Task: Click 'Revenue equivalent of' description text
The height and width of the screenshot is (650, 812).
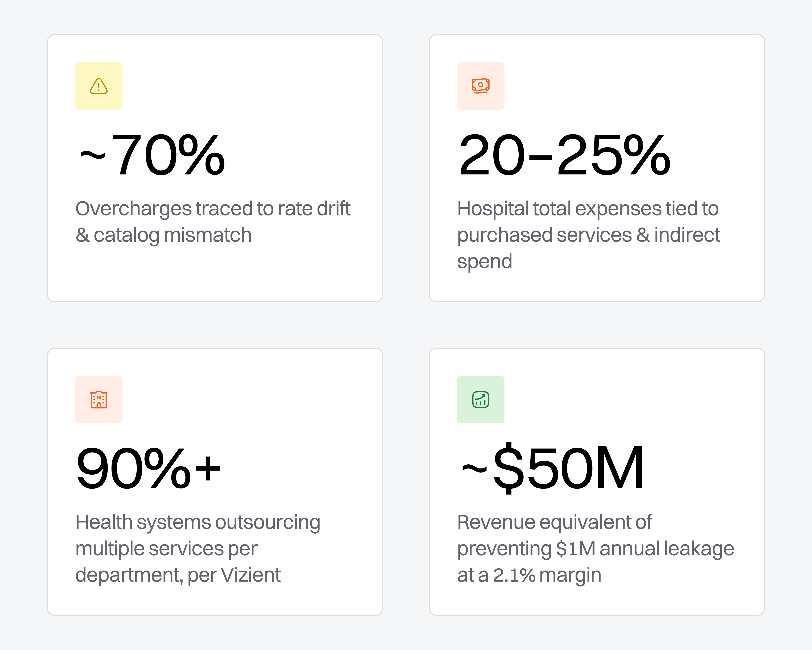Action: pos(554,522)
